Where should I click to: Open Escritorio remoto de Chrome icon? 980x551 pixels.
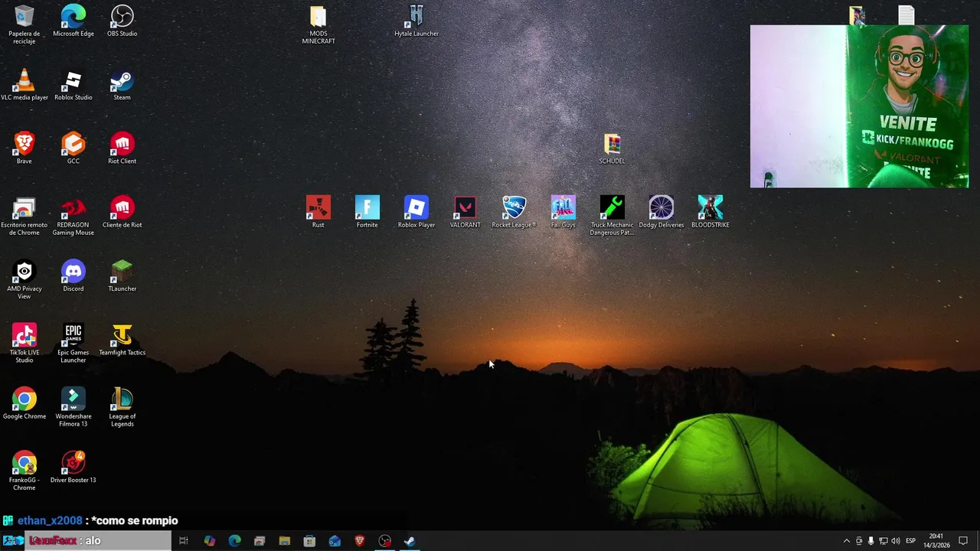click(24, 216)
